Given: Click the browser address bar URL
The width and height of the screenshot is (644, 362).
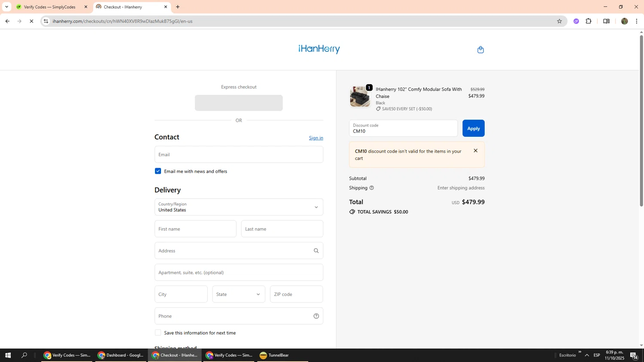Looking at the screenshot, I should [x=122, y=21].
